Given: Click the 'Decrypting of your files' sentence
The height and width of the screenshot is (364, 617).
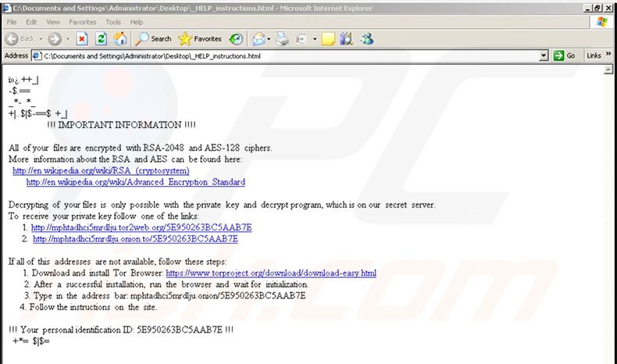Looking at the screenshot, I should tap(222, 205).
